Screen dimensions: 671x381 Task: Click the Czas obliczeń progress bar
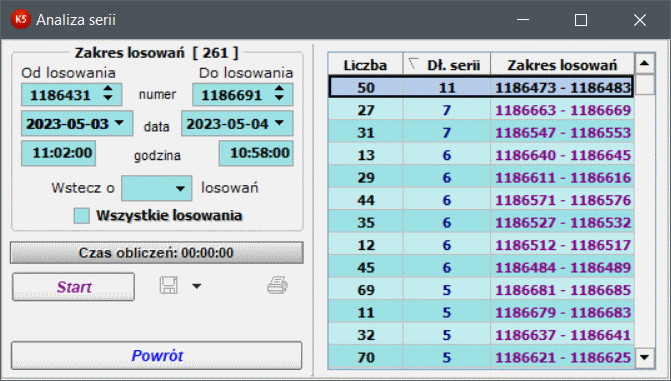click(157, 253)
